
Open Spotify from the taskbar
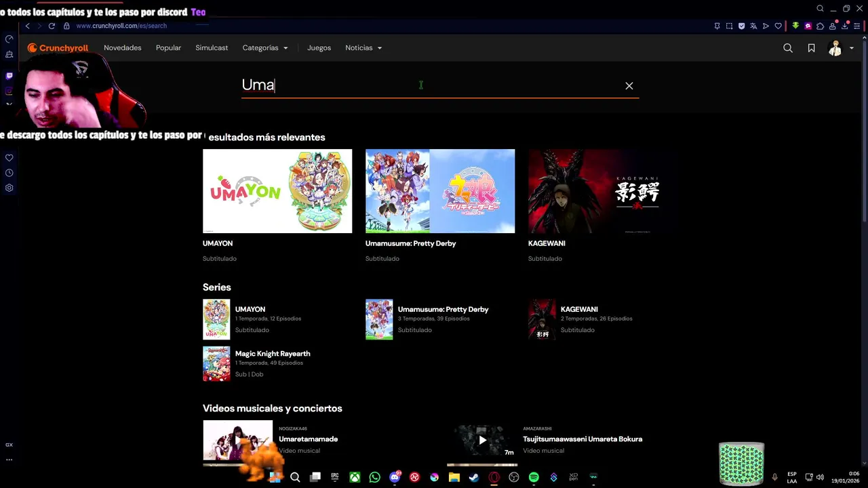[534, 477]
